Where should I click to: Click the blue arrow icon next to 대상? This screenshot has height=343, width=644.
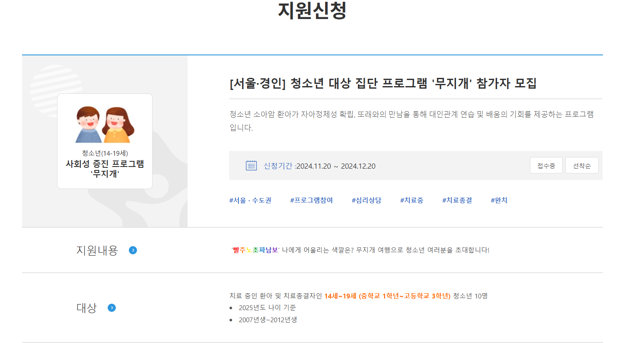[x=112, y=308]
